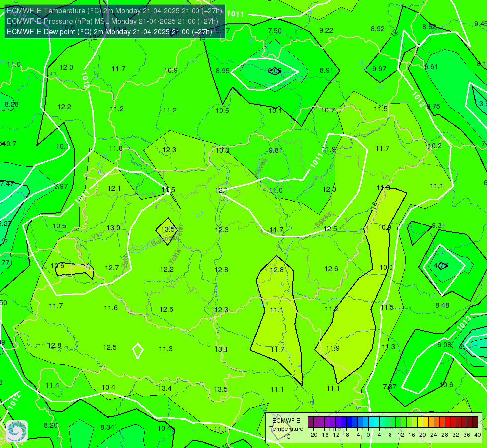Viewport: 487px width, 448px height.
Task: Click the 12.7 temperature value
Action: [x=112, y=268]
